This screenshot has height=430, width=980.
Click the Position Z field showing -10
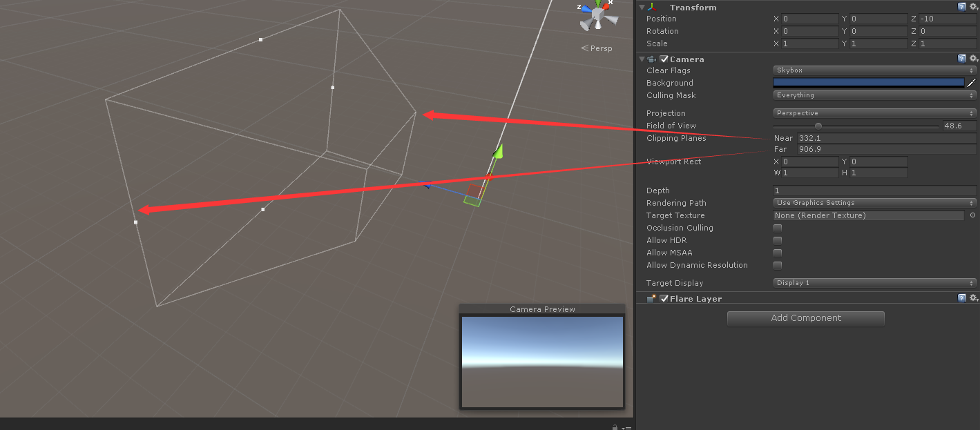coord(948,19)
